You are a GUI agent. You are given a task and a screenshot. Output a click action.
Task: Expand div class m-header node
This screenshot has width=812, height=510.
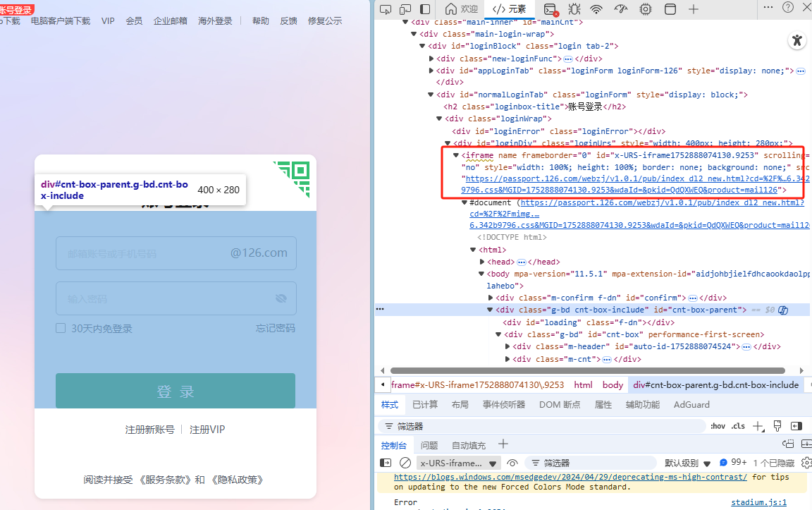click(x=508, y=346)
